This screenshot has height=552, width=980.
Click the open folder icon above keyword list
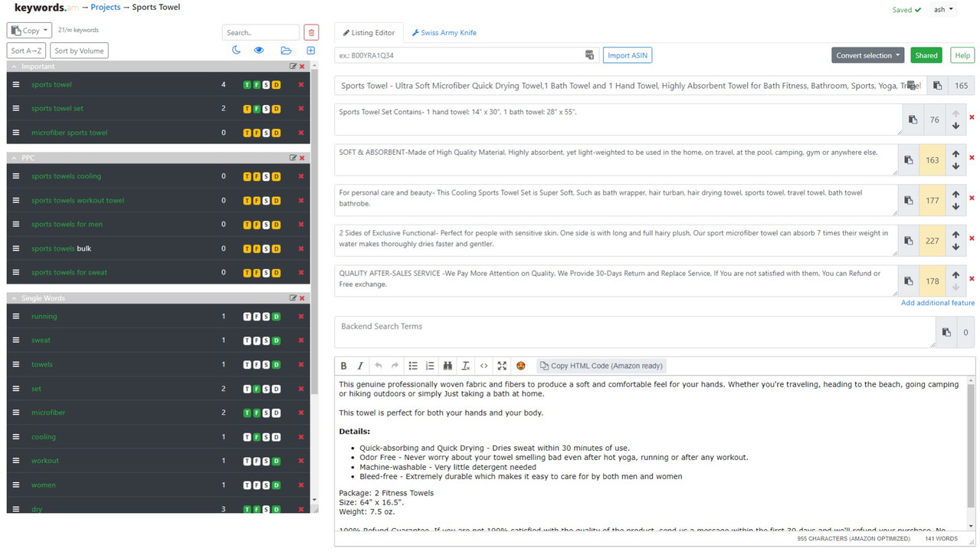(x=286, y=51)
